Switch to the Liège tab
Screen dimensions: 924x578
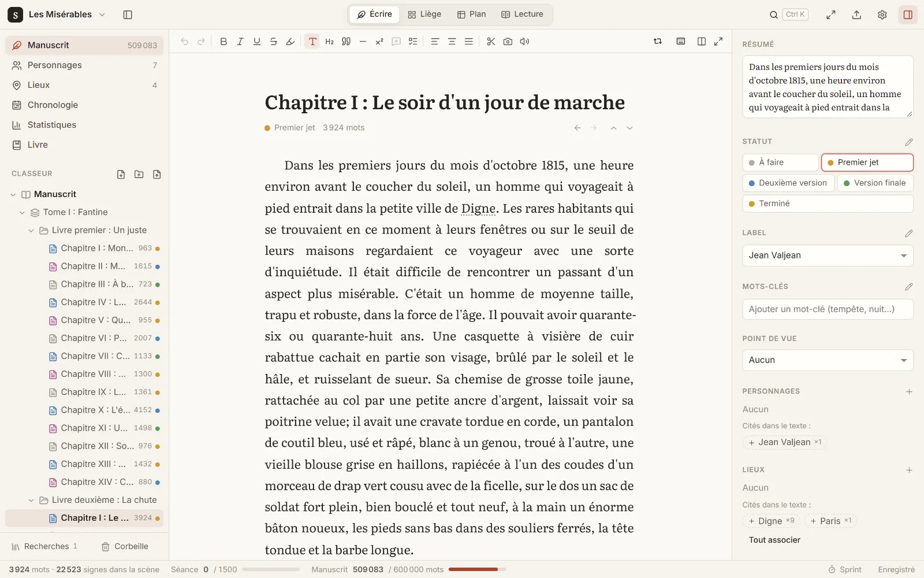[x=424, y=14]
